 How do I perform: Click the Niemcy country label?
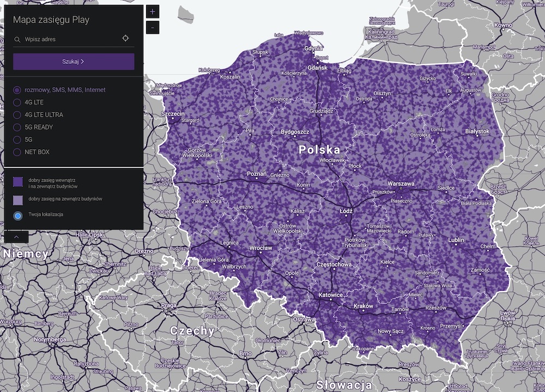tap(26, 254)
